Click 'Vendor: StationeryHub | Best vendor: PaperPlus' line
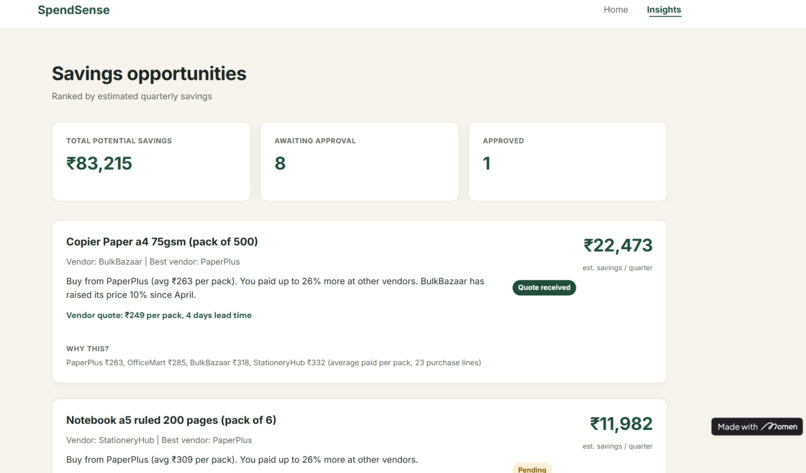 tap(159, 440)
